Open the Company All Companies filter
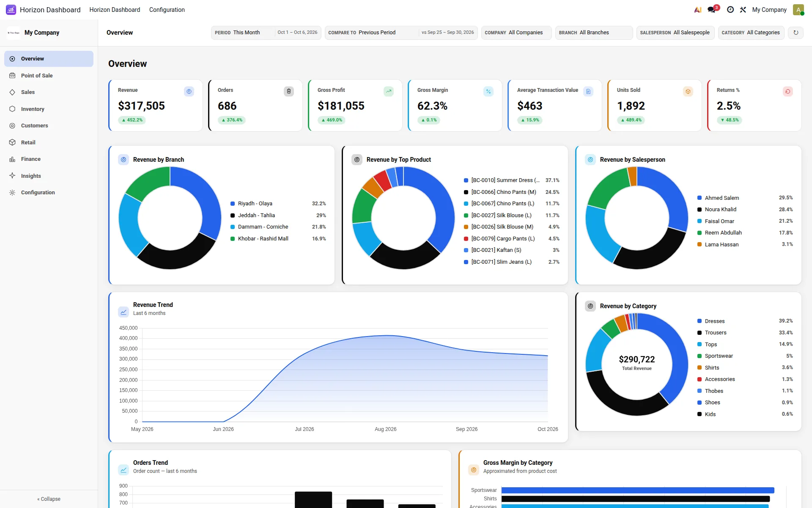This screenshot has height=508, width=812. (x=516, y=33)
